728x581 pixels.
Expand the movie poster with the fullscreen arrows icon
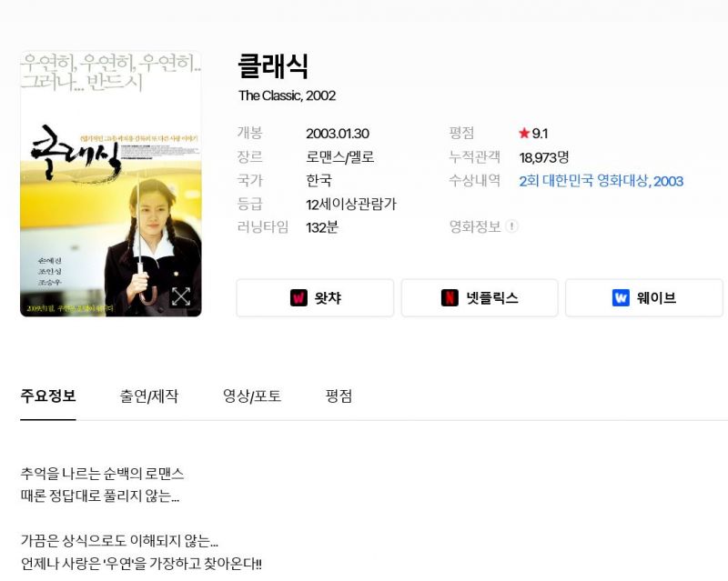click(180, 296)
